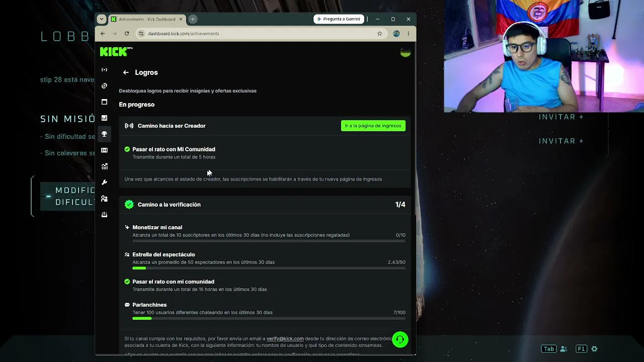
Task: Click the Pregunta a Gemini button
Action: [338, 19]
